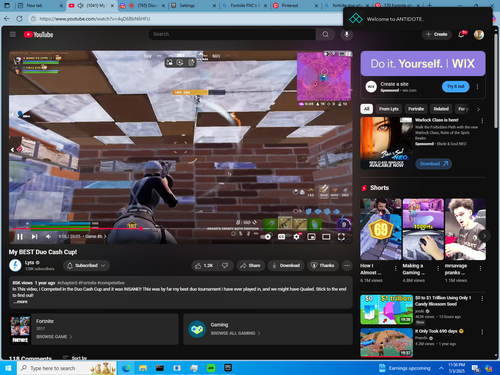Open options for 'It Only Took 690 days'
Viewport: 500px width, 375px height.
482,332
